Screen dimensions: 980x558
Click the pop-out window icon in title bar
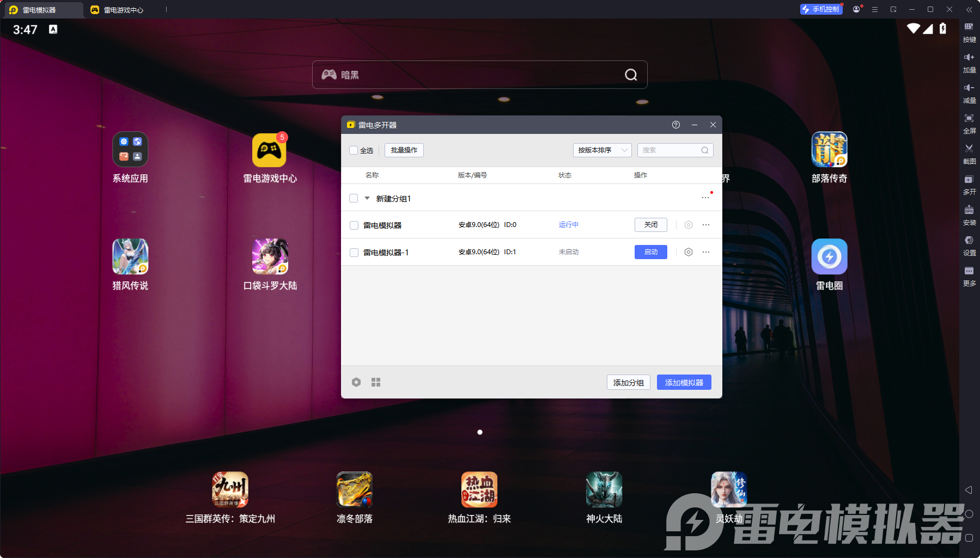pyautogui.click(x=893, y=9)
